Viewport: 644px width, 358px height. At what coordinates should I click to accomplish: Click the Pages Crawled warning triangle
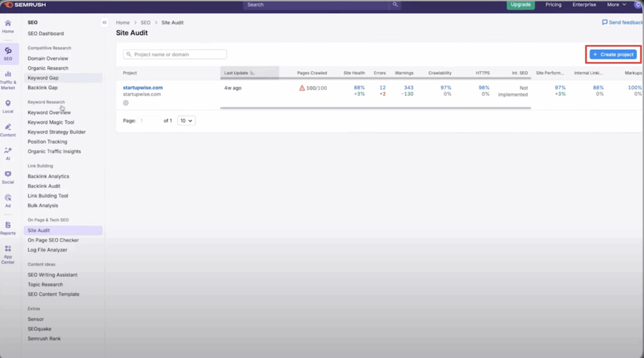click(302, 88)
